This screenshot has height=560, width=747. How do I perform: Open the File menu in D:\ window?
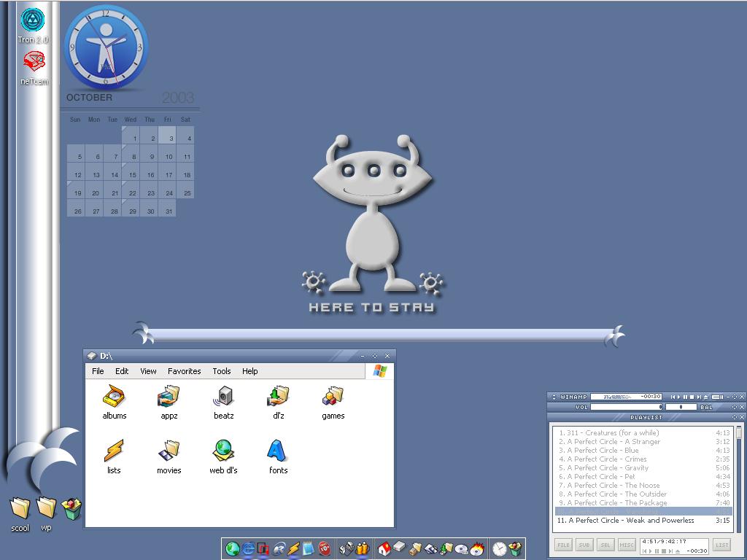point(98,371)
